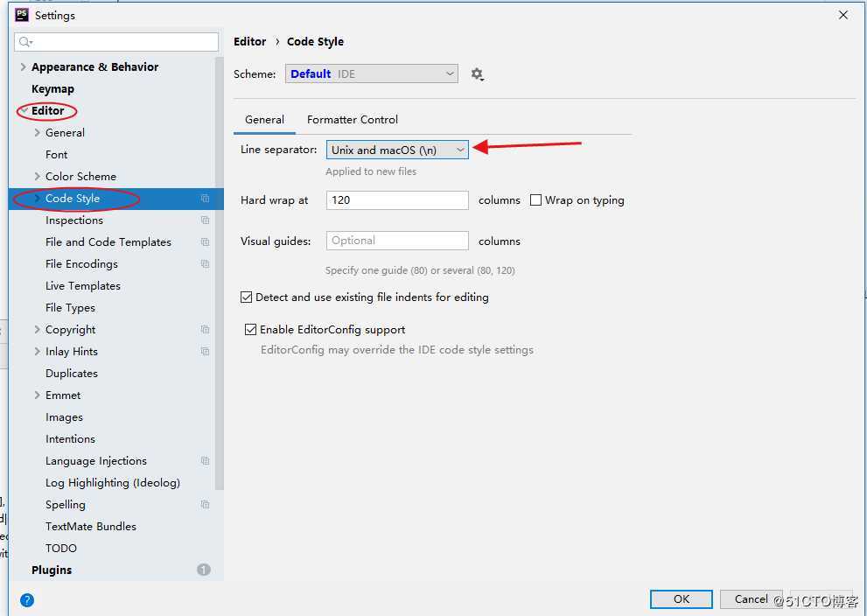Open the Line separator dropdown
The width and height of the screenshot is (867, 616).
point(397,150)
